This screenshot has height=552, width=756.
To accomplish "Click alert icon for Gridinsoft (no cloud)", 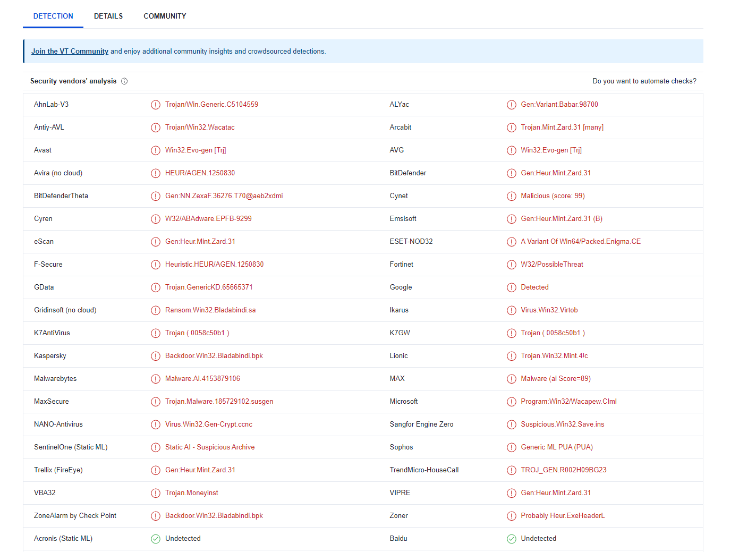I will (x=156, y=310).
